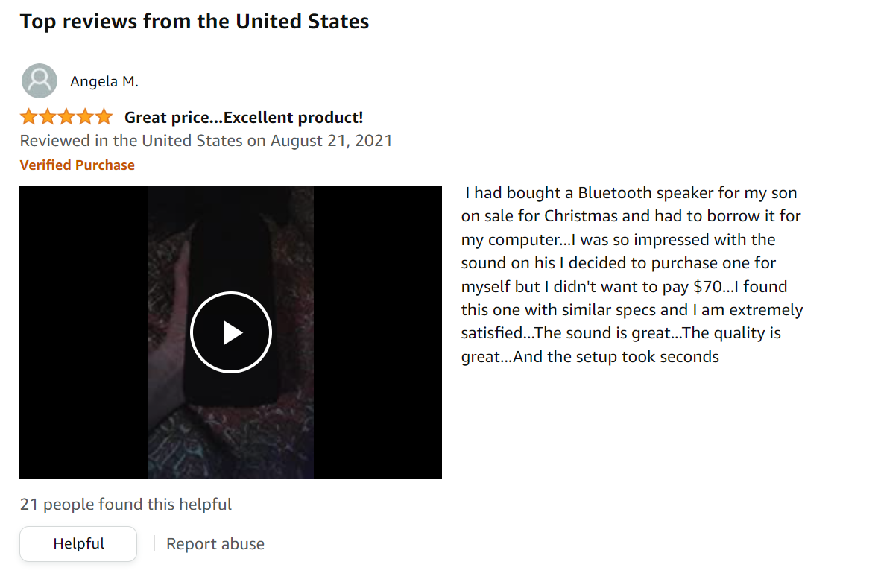Open reviewer name Angela M.
878x588 pixels.
[104, 81]
